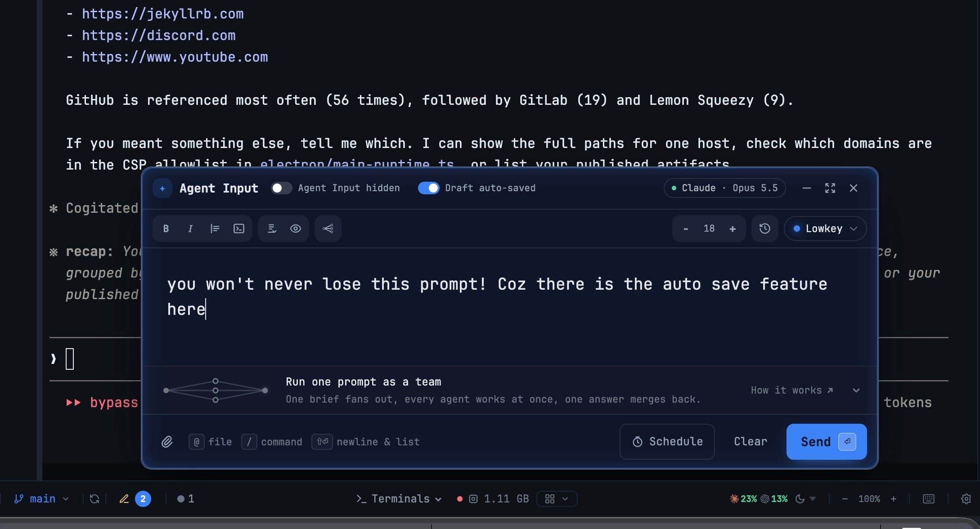
Task: Click the newline & list shortcut hint
Action: coord(365,442)
